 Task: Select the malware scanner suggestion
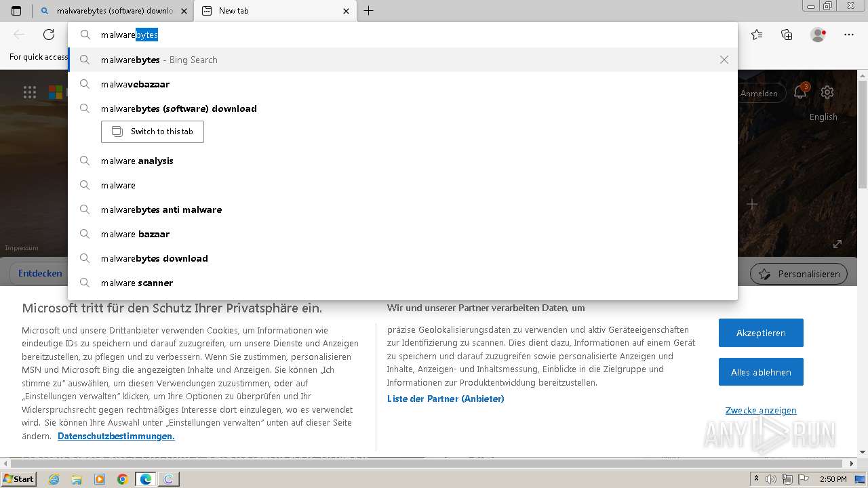403,283
